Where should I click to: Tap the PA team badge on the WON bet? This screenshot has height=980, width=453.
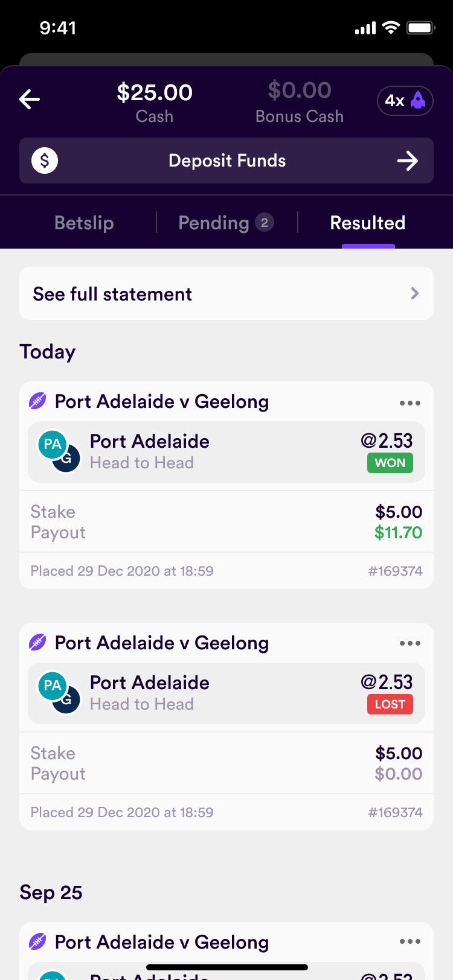pos(53,445)
